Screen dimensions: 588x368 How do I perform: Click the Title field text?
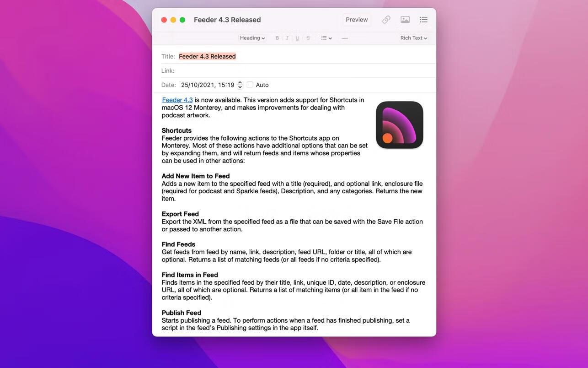point(207,56)
